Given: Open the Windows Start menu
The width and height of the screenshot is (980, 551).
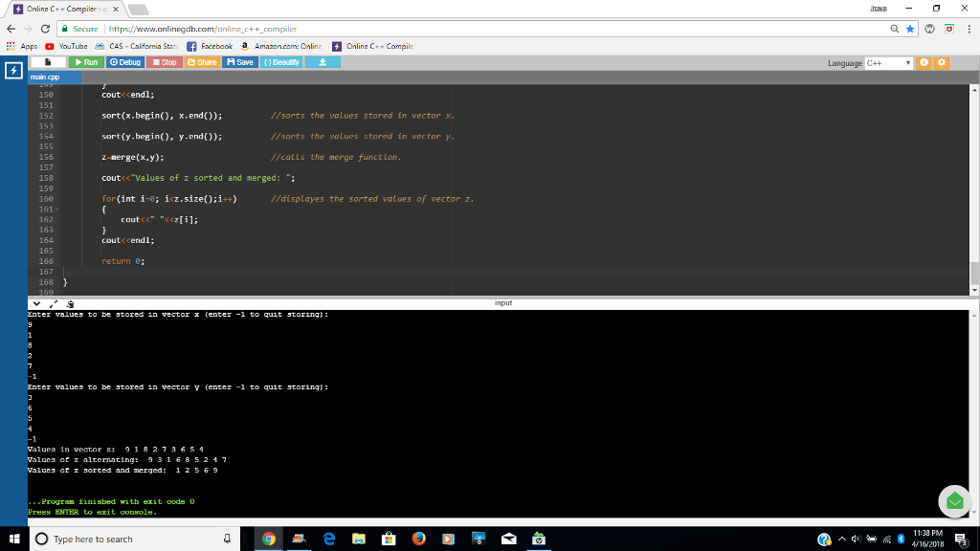Looking at the screenshot, I should point(14,539).
